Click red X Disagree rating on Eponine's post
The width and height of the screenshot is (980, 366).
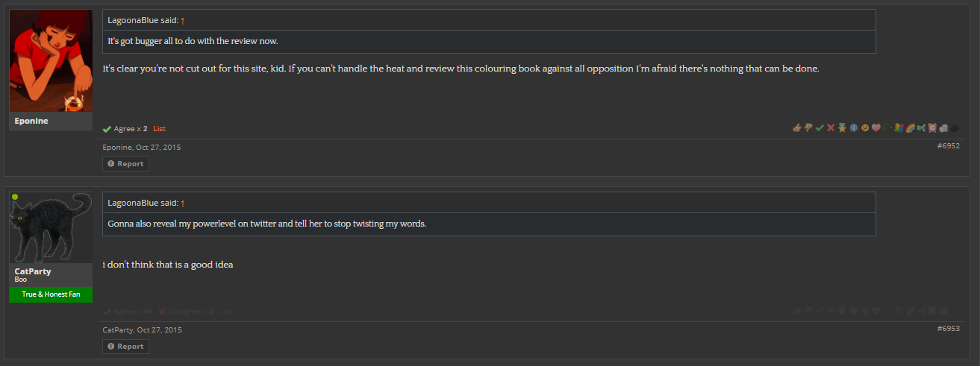point(831,127)
